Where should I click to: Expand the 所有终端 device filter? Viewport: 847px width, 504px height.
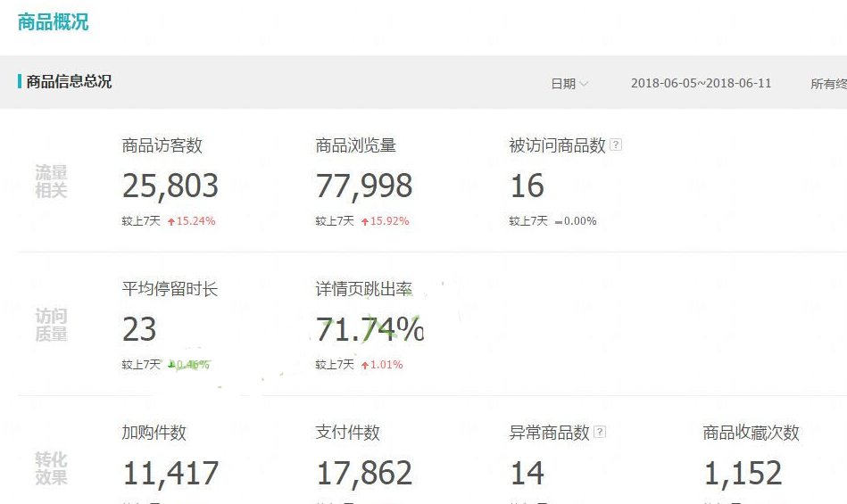(x=827, y=84)
